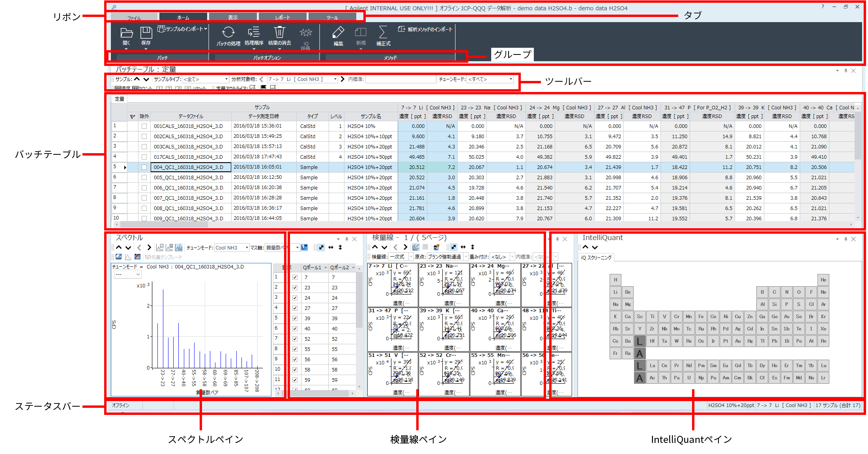The height and width of the screenshot is (454, 868).
Task: Select the iQ スクリーニング tab
Action: [x=596, y=257]
